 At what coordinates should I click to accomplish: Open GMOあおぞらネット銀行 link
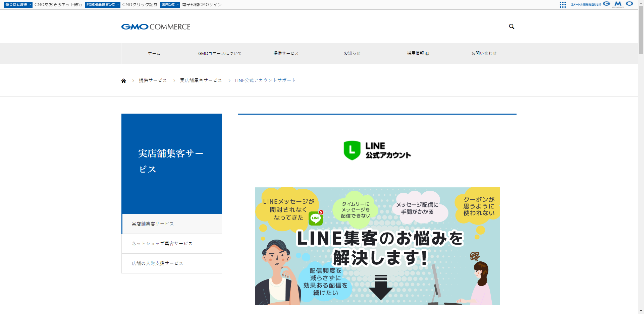coord(58,5)
